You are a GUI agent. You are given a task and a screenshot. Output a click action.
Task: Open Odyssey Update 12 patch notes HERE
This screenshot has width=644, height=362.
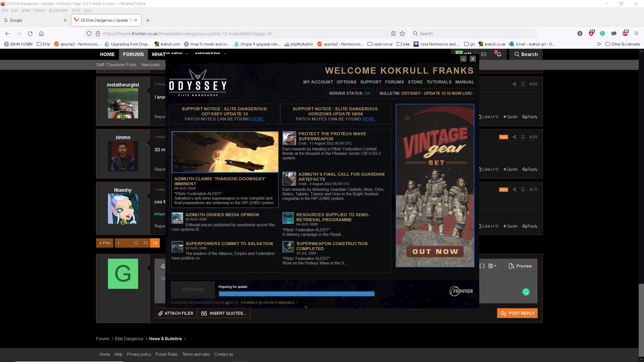[x=257, y=119]
